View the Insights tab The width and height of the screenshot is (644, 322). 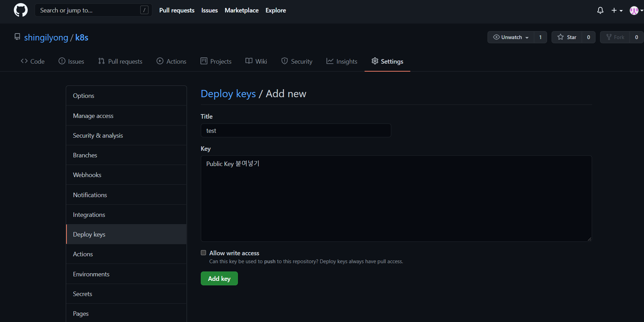pos(342,61)
